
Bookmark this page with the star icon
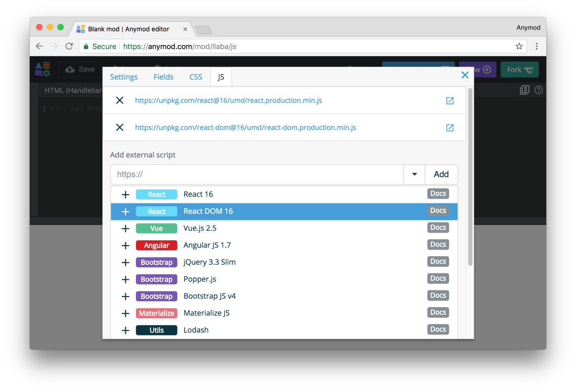(x=519, y=47)
